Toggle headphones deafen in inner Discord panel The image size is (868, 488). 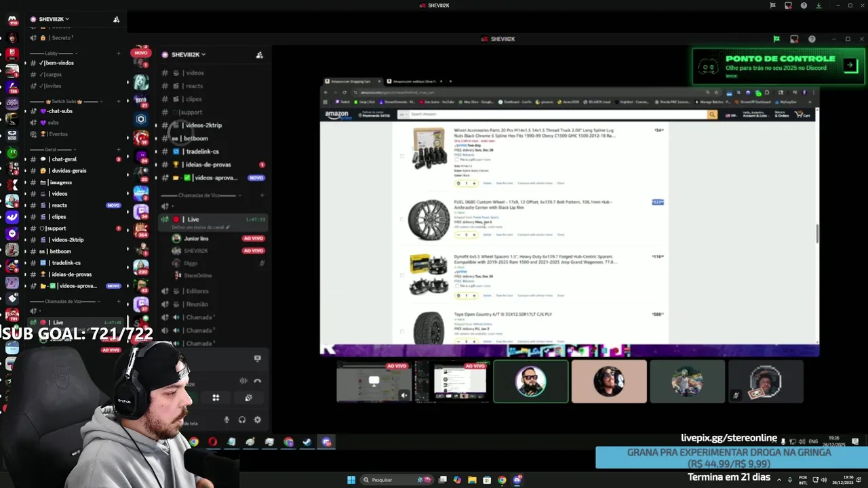coord(242,420)
